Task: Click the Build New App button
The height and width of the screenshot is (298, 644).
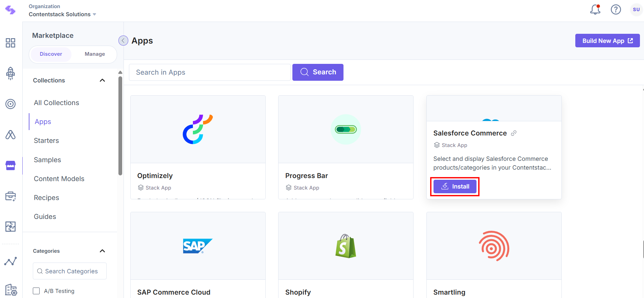Action: tap(607, 41)
